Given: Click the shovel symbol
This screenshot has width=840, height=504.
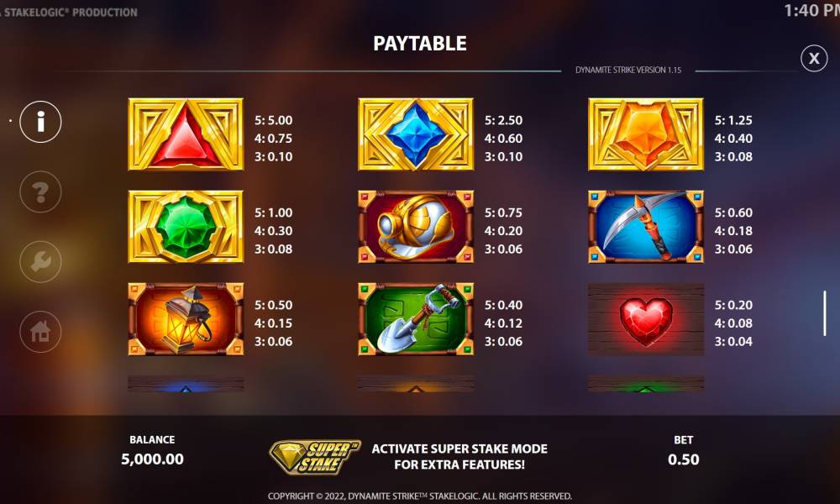Looking at the screenshot, I should tap(416, 318).
